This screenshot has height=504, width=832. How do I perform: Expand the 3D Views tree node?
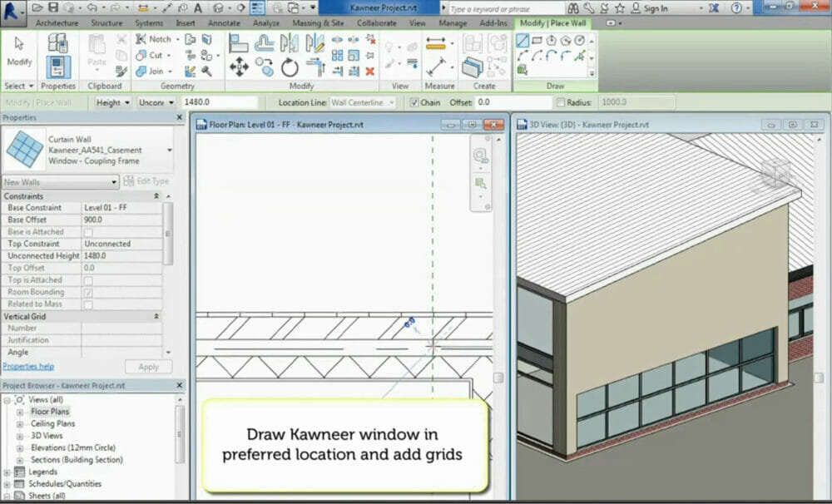click(x=20, y=436)
